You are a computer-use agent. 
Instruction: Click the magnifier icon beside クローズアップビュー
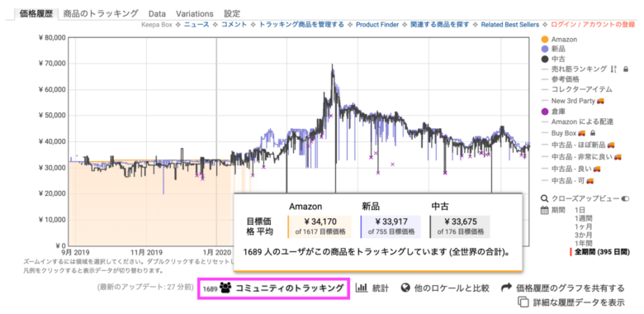point(545,199)
